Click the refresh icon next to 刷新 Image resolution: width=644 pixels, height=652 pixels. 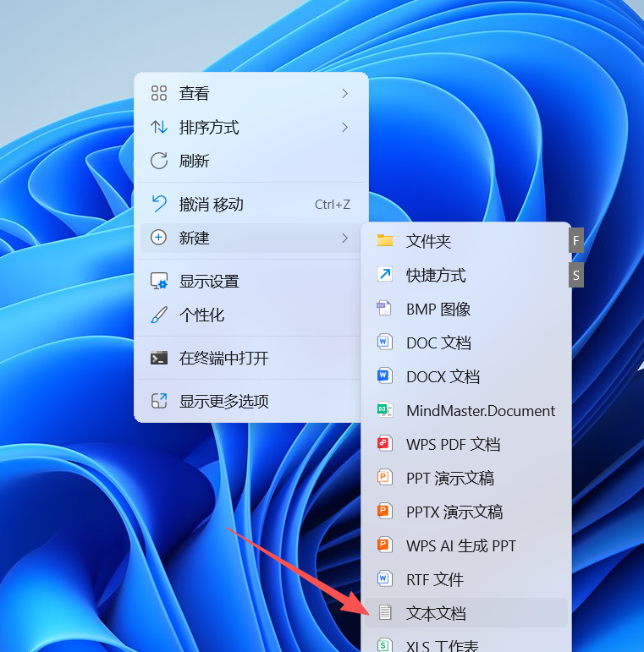click(x=158, y=161)
